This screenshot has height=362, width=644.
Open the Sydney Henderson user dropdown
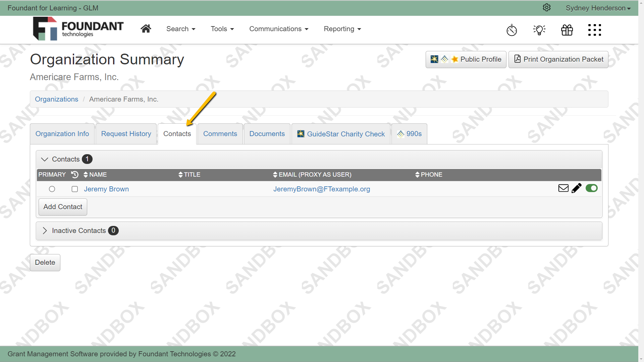coord(598,8)
